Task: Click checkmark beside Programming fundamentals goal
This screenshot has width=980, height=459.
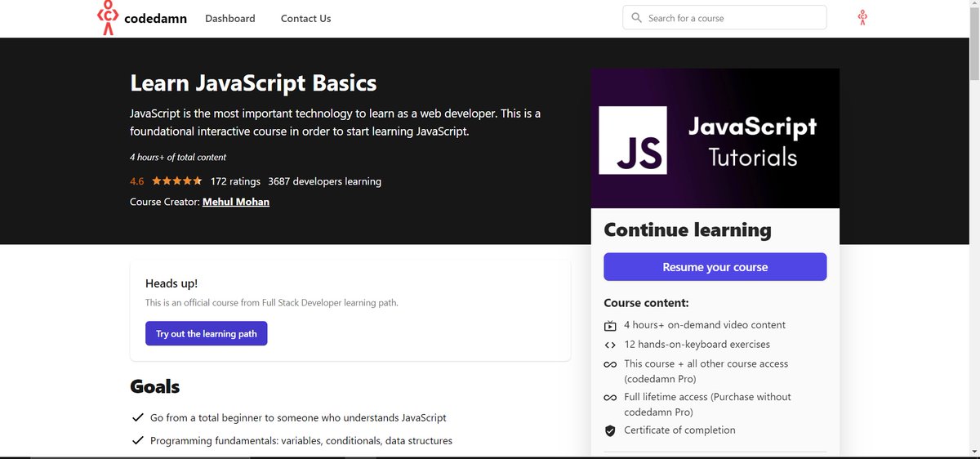Action: click(138, 440)
